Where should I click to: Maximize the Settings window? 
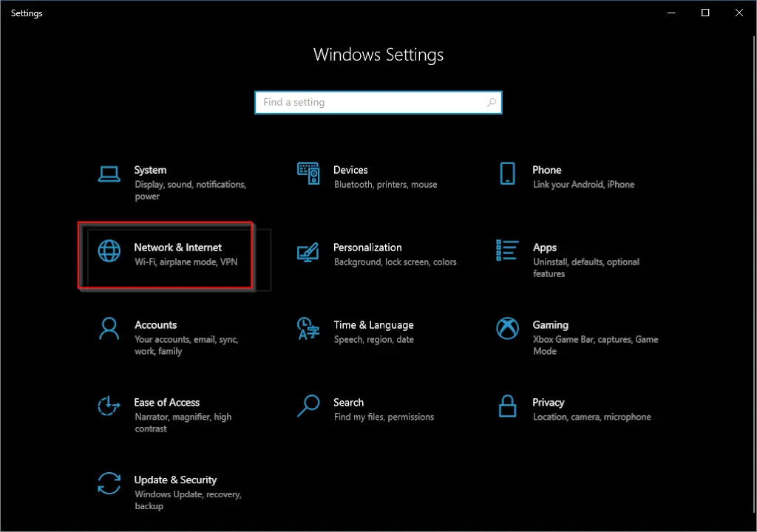[x=705, y=13]
